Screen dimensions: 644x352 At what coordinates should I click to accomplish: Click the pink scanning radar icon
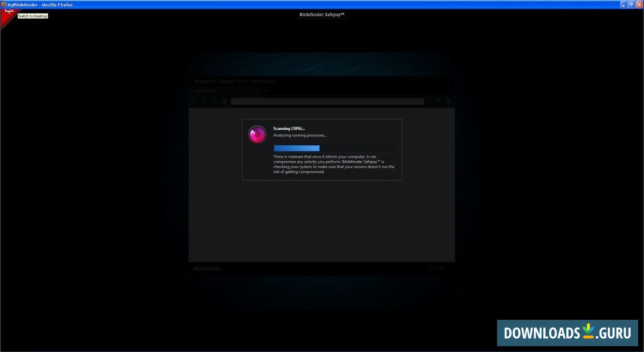(258, 134)
